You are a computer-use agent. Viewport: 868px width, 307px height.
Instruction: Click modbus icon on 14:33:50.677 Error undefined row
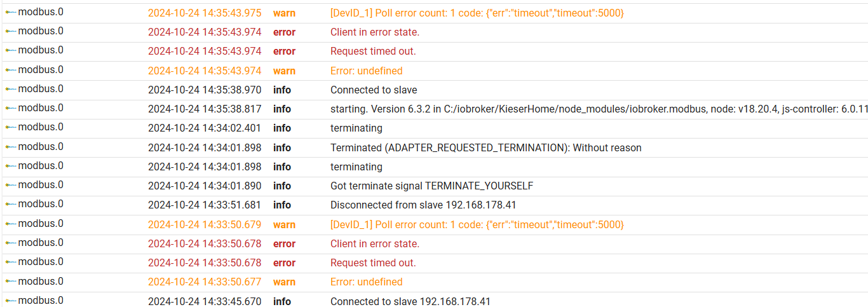(10, 281)
